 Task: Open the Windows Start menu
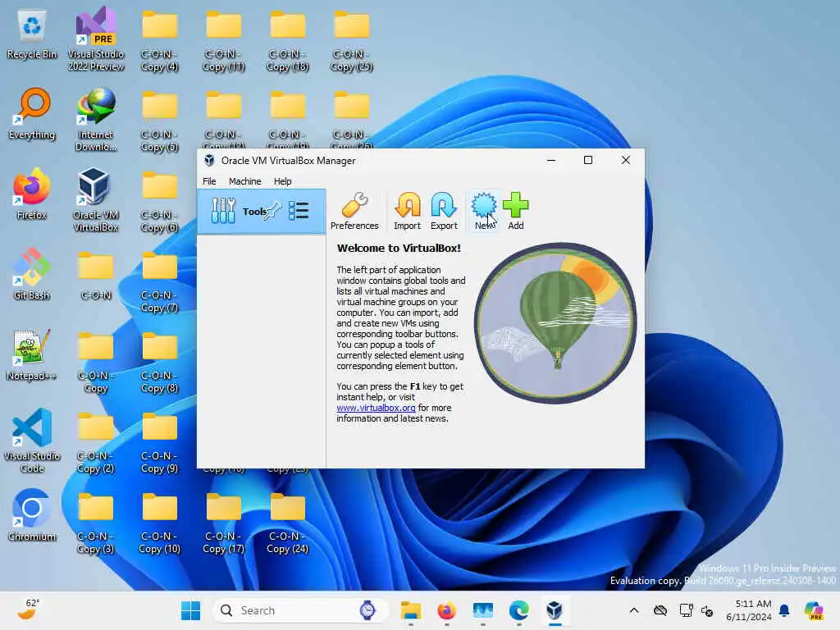point(190,610)
